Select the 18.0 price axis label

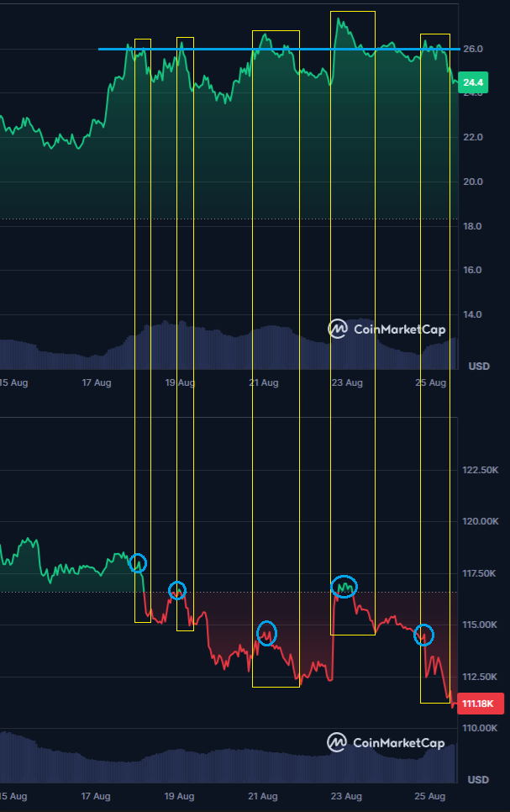point(473,226)
